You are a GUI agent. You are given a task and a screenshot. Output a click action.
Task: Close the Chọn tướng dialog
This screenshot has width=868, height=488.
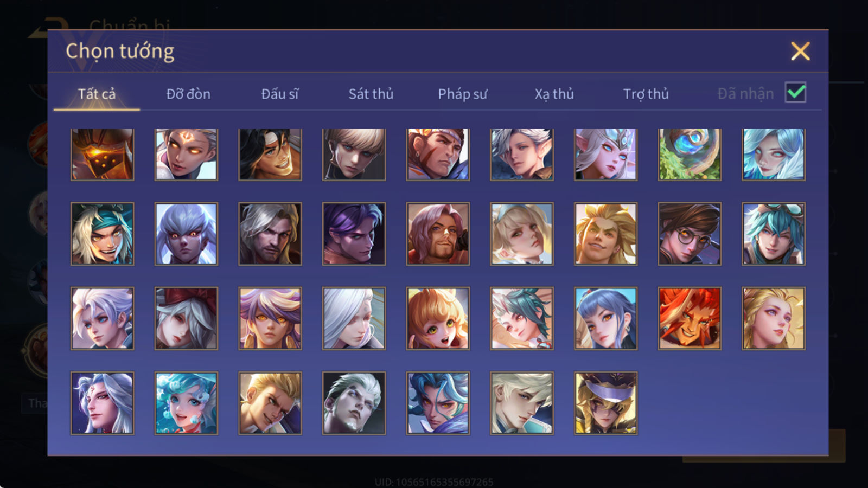(800, 52)
